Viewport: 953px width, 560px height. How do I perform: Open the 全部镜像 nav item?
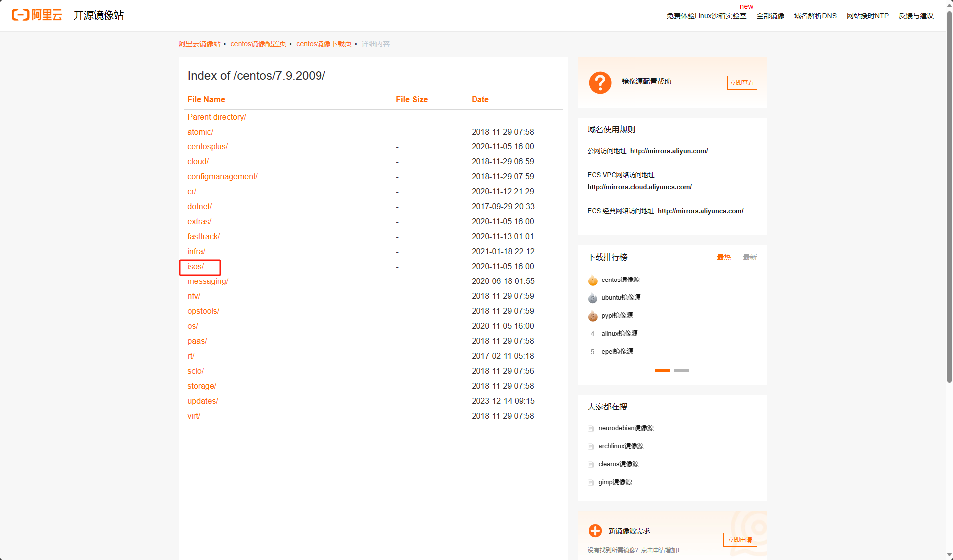tap(770, 16)
